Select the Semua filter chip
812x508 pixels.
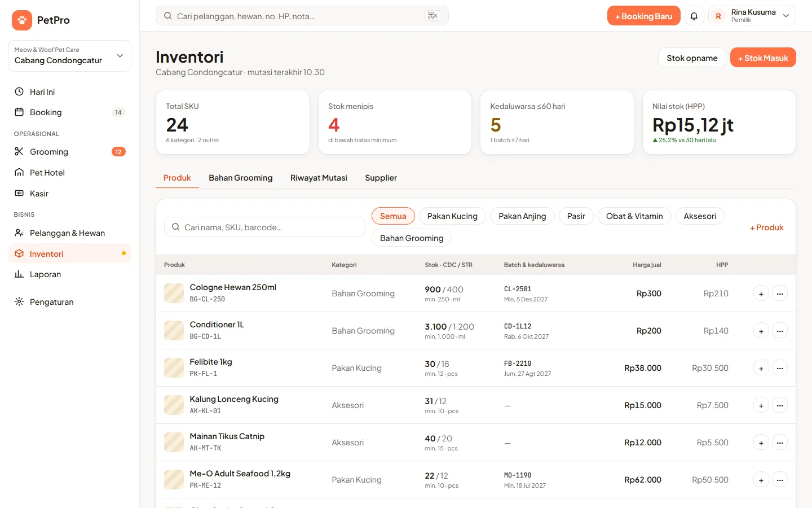tap(393, 216)
